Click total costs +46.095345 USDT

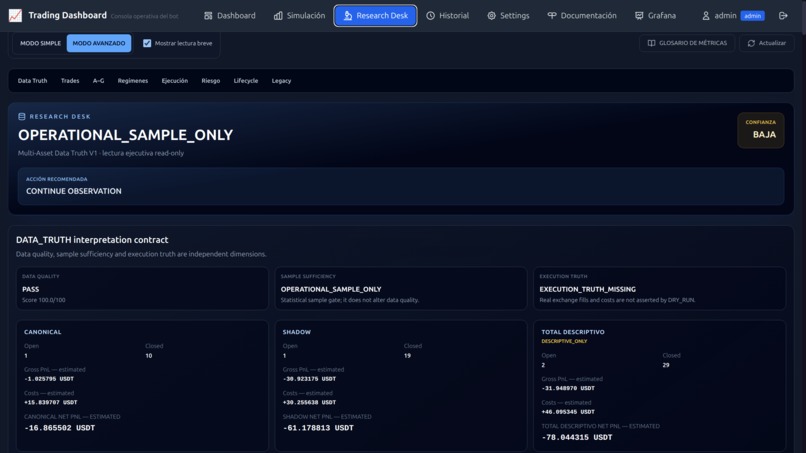(567, 412)
